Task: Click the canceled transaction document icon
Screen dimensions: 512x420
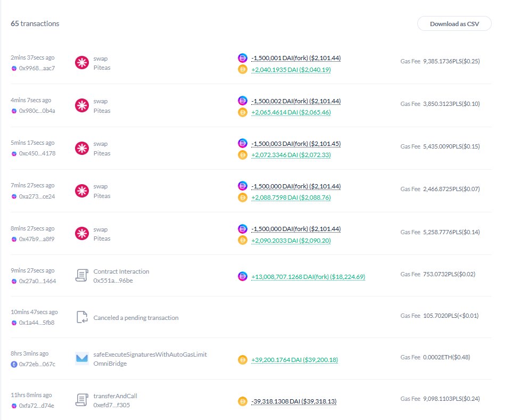Action: [x=81, y=317]
